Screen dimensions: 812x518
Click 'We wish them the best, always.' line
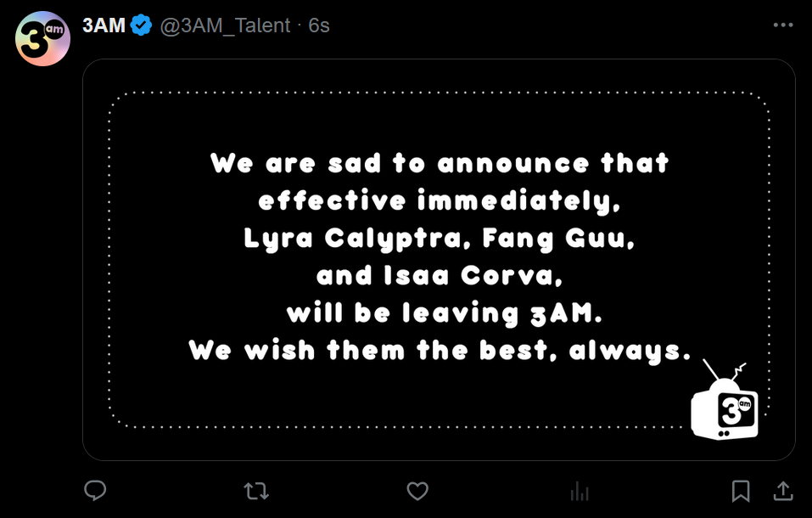[439, 350]
